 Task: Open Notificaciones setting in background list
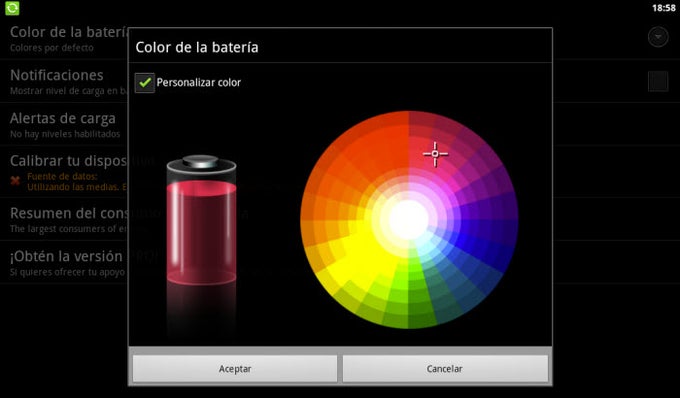[x=64, y=81]
